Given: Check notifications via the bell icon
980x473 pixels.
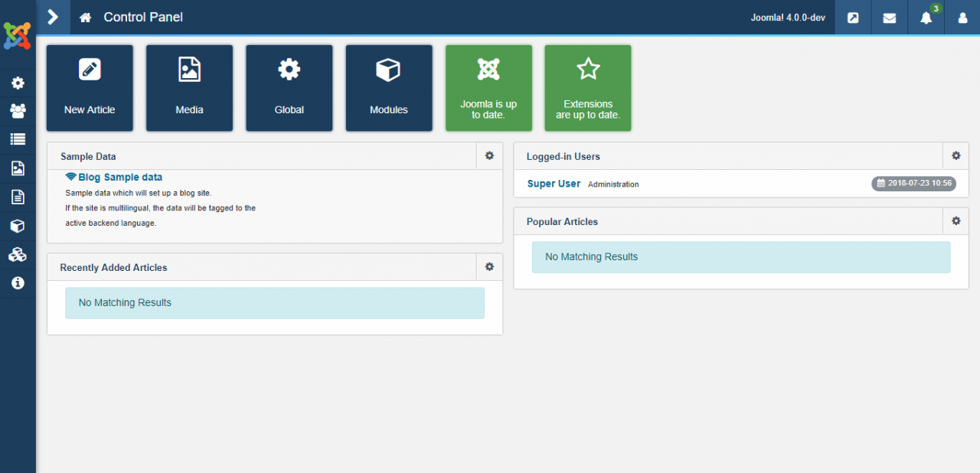Looking at the screenshot, I should [x=926, y=17].
